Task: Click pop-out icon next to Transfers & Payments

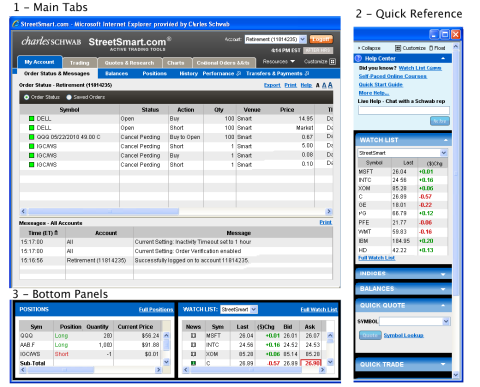Action: (x=307, y=73)
